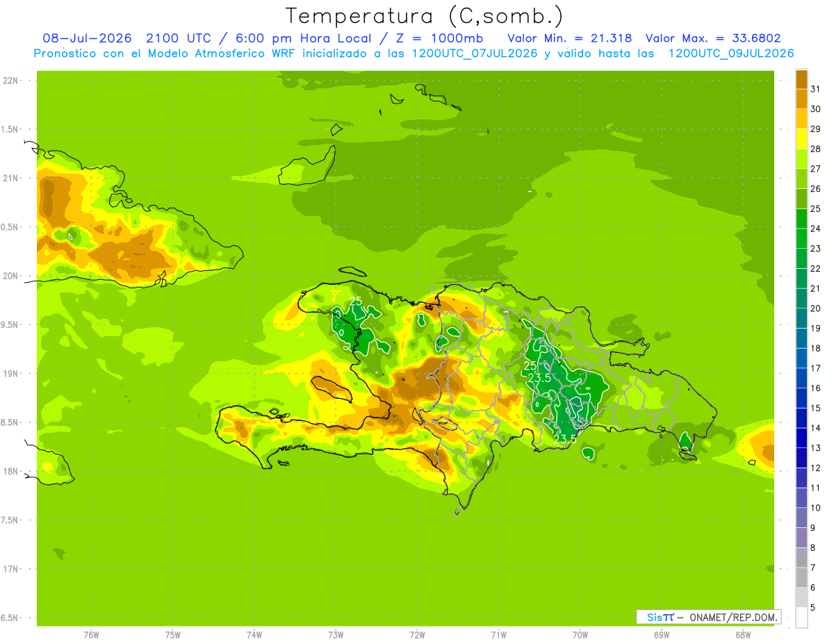Pick the gray band between 6 and 7
This screenshot has width=834, height=644.
(x=801, y=578)
